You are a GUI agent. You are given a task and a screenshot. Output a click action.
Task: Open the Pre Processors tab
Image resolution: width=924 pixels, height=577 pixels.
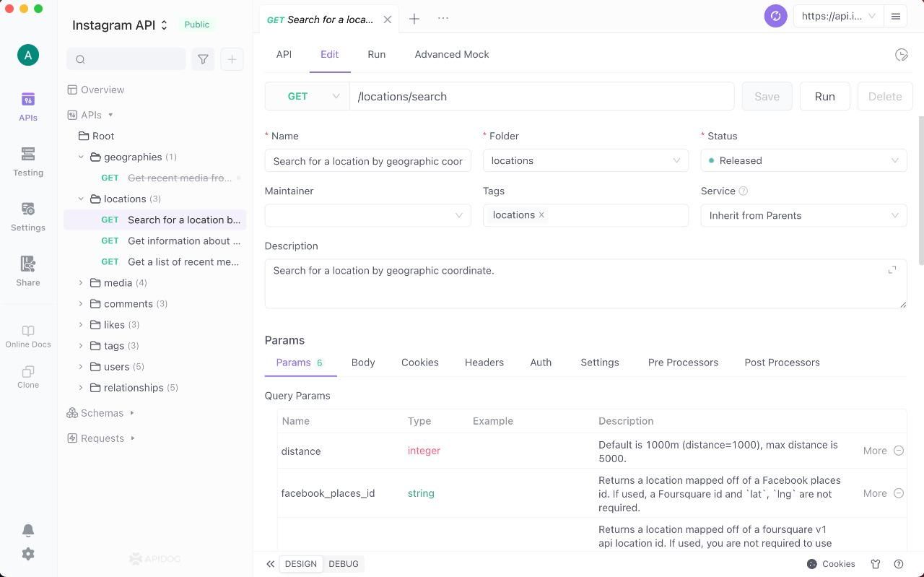(683, 363)
